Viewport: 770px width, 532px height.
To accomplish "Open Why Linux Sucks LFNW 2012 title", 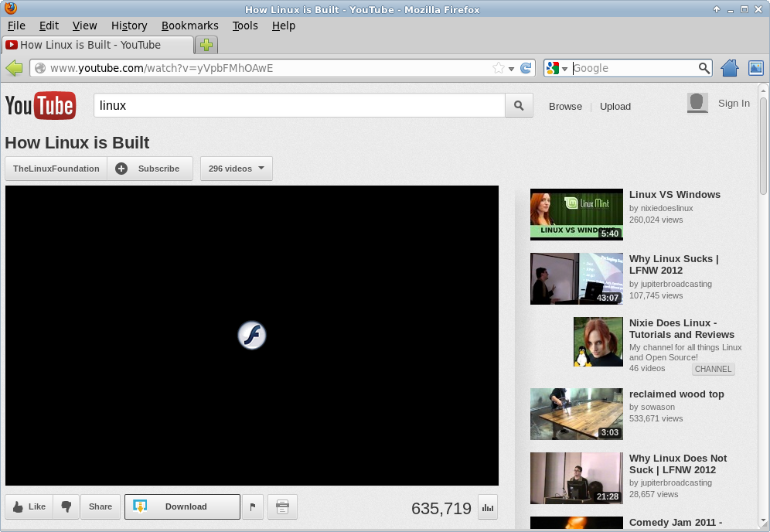I will pyautogui.click(x=674, y=264).
